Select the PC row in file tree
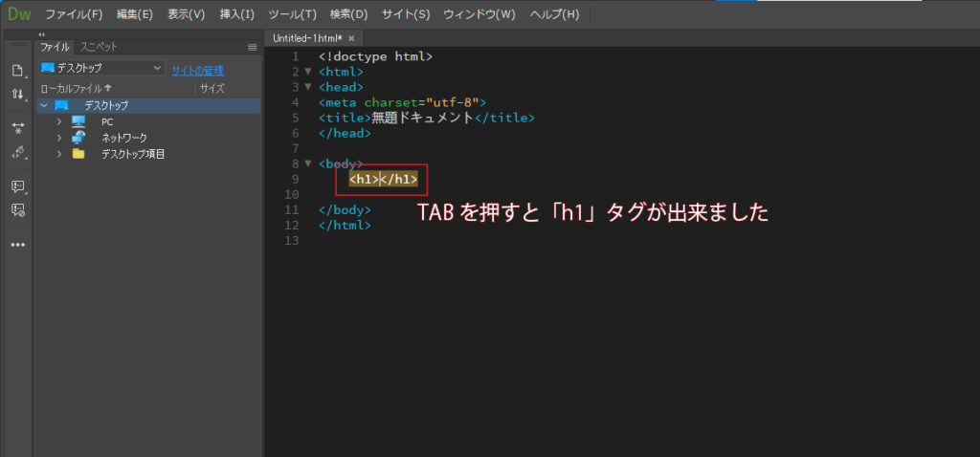The width and height of the screenshot is (980, 457). pos(148,121)
